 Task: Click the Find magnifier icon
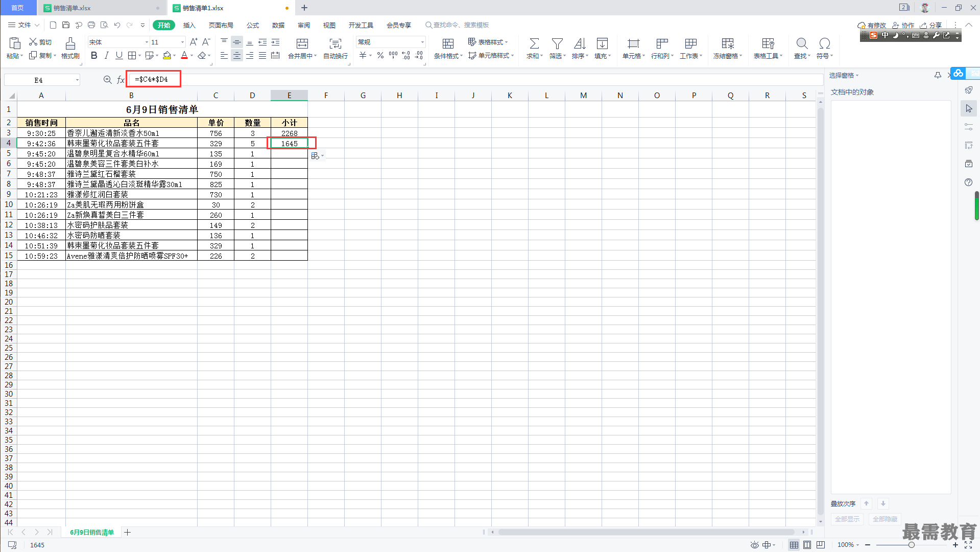(x=802, y=43)
